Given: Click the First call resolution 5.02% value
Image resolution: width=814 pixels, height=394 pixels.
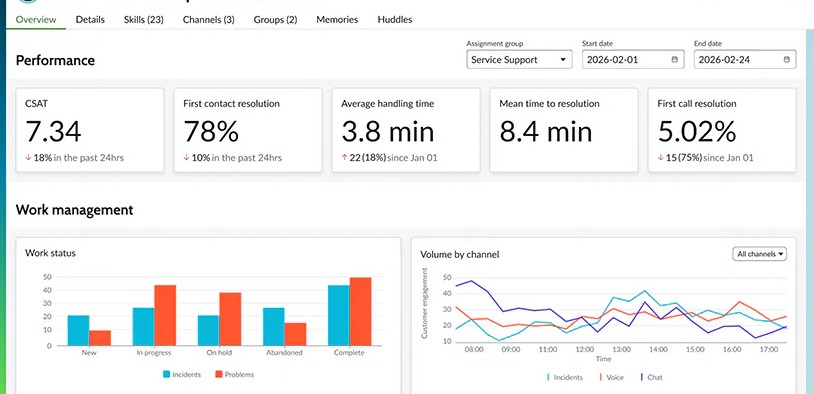Looking at the screenshot, I should pyautogui.click(x=697, y=132).
